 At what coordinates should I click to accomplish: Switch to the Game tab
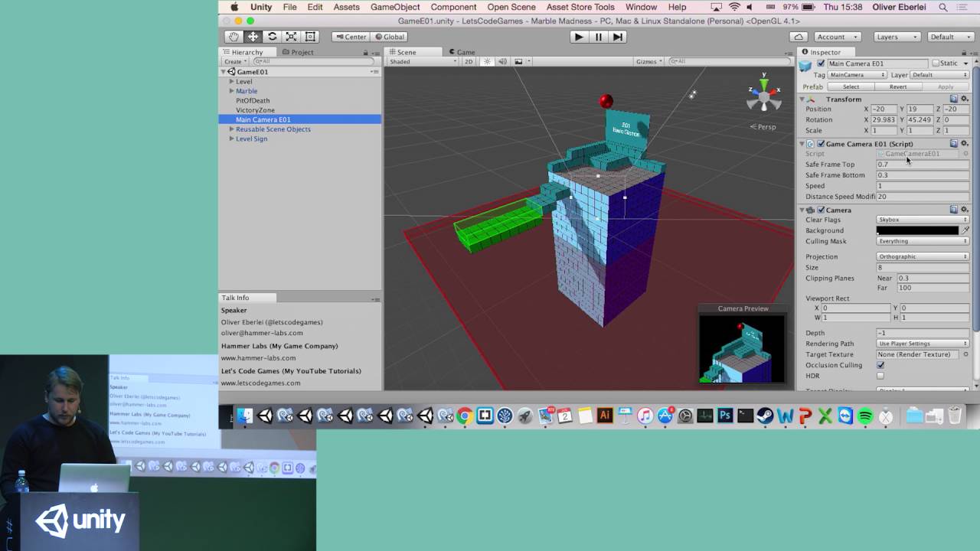(462, 52)
